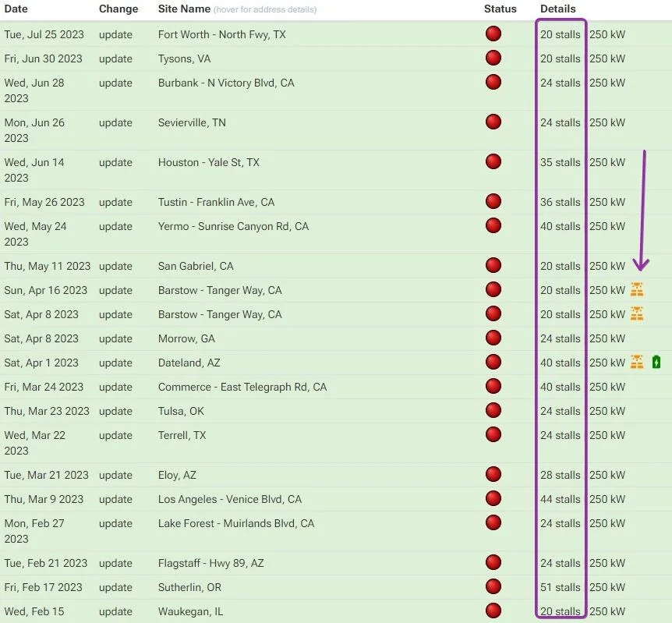Viewport: 672px width, 623px height.
Task: Open the Fort Worth - North Fwy, TX site
Action: tap(221, 34)
